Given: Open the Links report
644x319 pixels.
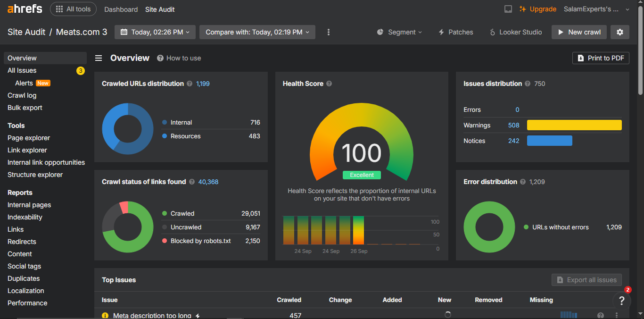Looking at the screenshot, I should tap(16, 229).
